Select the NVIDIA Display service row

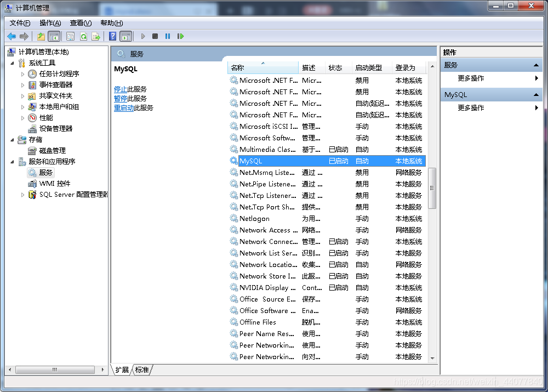tap(327, 288)
